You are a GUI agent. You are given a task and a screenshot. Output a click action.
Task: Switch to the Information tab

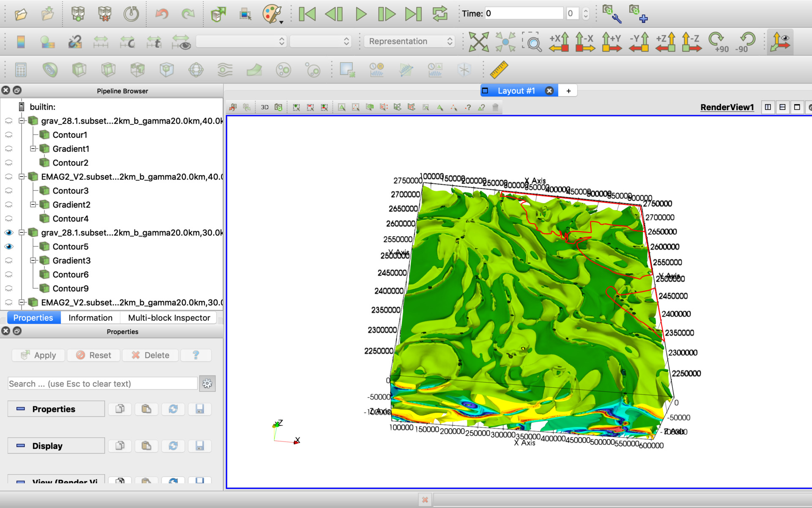[x=91, y=317]
